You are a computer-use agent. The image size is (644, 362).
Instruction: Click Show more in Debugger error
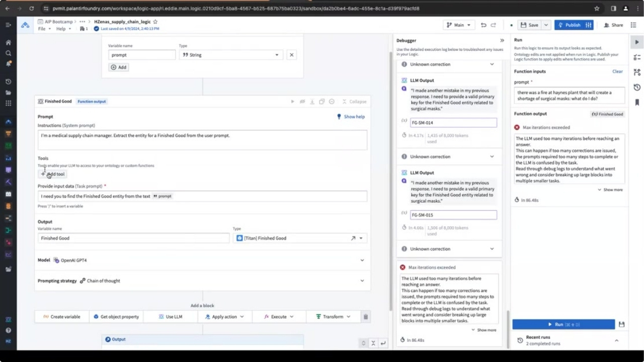point(484,330)
